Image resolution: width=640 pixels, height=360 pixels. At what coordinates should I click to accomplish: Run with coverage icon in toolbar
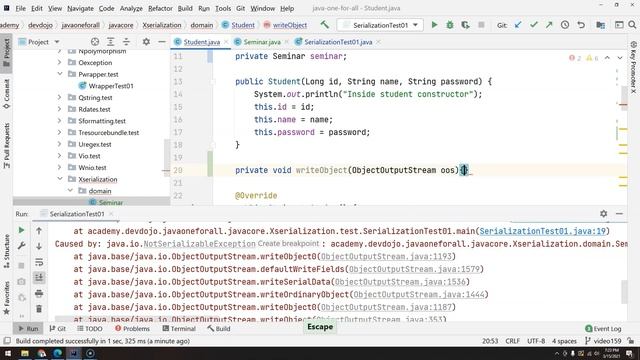point(465,25)
